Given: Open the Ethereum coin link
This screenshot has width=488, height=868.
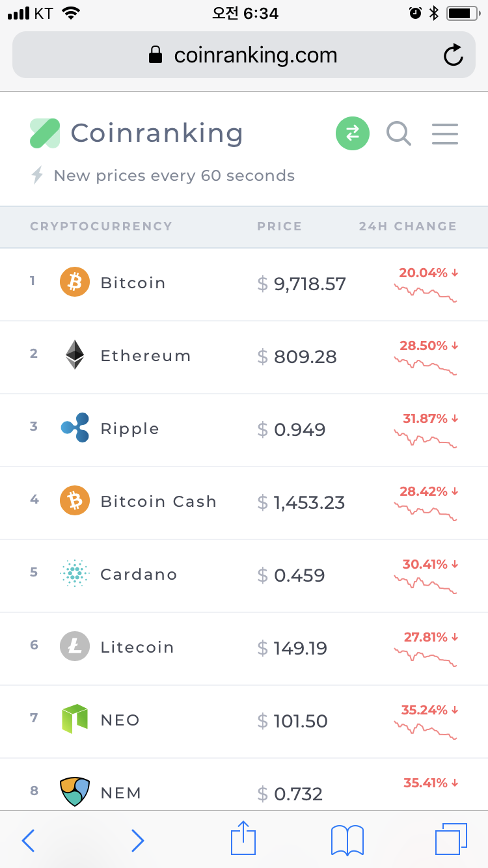Looking at the screenshot, I should 145,357.
